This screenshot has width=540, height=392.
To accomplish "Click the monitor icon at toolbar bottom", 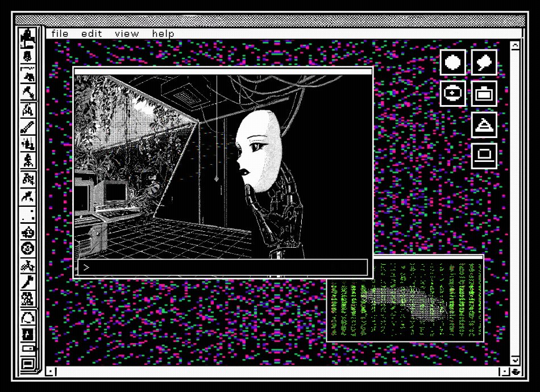I will pos(27,364).
